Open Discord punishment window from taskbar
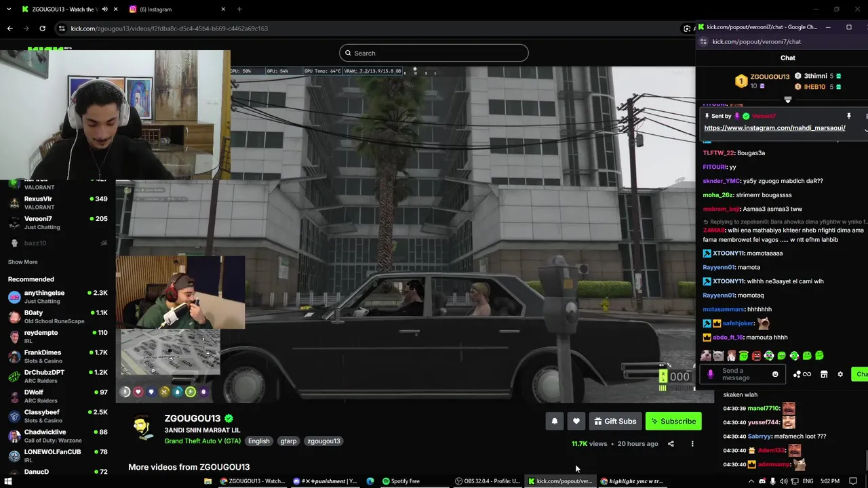Image resolution: width=868 pixels, height=488 pixels. [325, 481]
